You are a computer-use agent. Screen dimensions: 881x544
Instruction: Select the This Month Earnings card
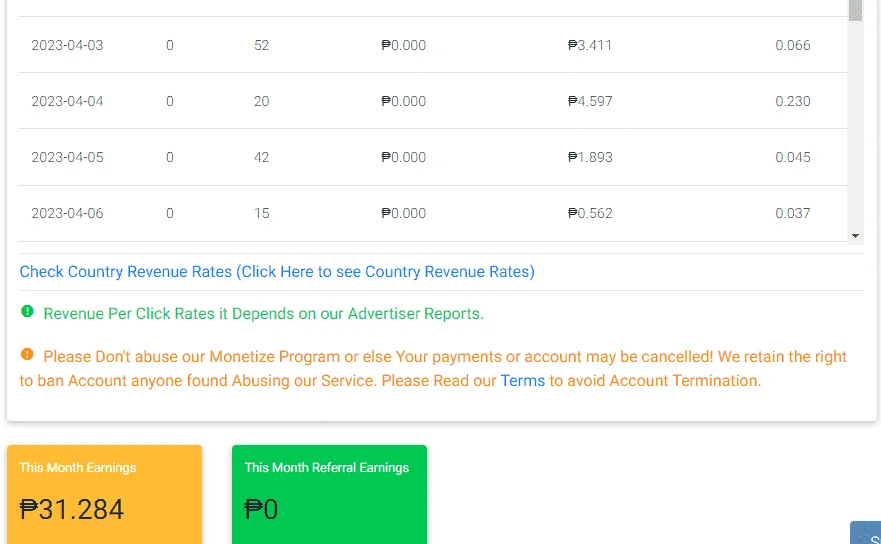point(105,495)
